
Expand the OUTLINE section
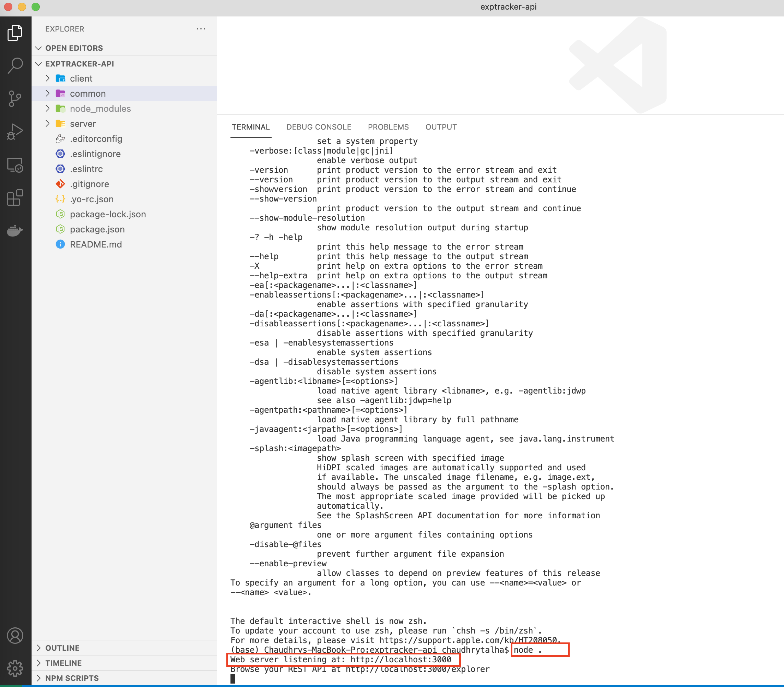point(62,648)
